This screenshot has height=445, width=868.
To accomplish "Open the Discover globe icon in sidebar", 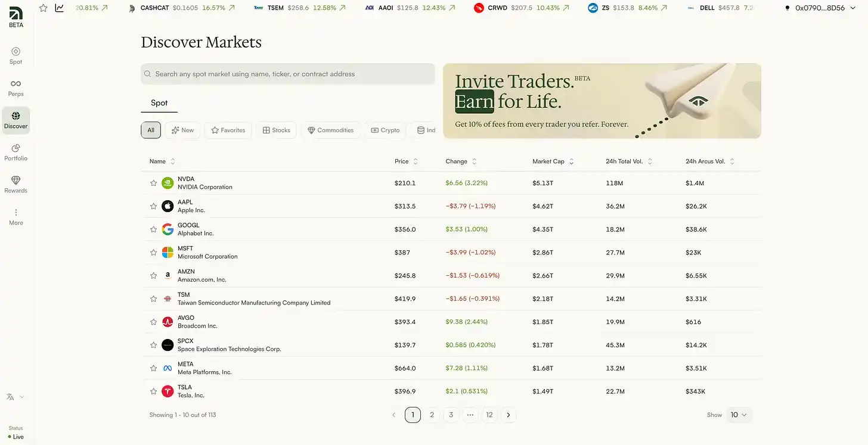I will click(15, 116).
